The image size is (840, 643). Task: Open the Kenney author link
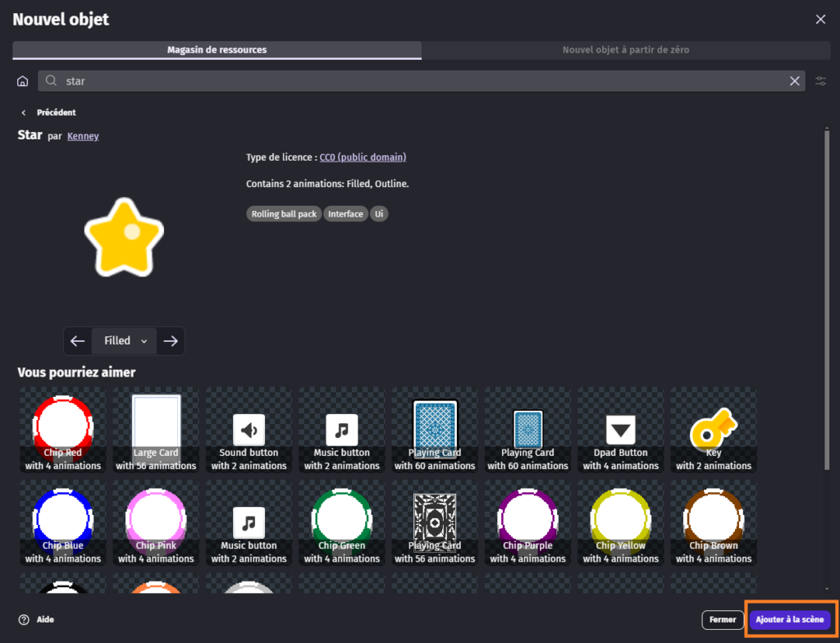[x=83, y=136]
